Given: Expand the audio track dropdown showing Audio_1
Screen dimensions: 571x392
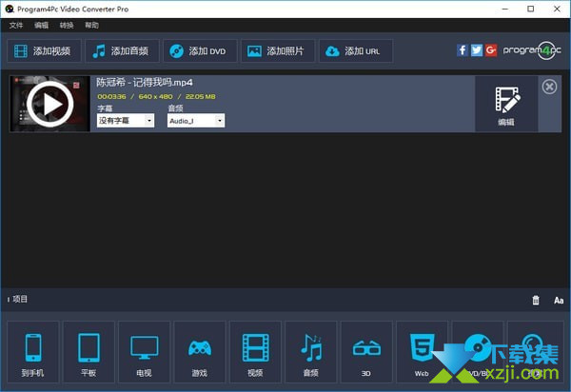Looking at the screenshot, I should pyautogui.click(x=196, y=121).
